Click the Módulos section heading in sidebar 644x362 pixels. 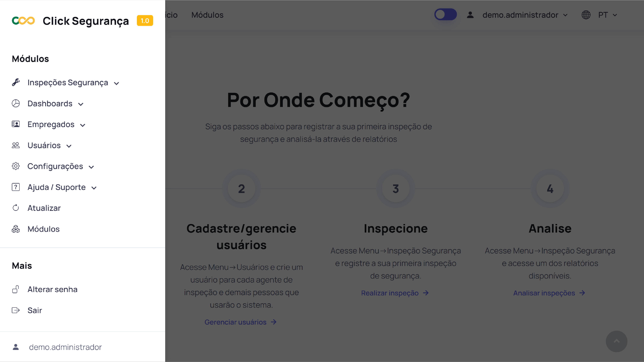coord(30,59)
